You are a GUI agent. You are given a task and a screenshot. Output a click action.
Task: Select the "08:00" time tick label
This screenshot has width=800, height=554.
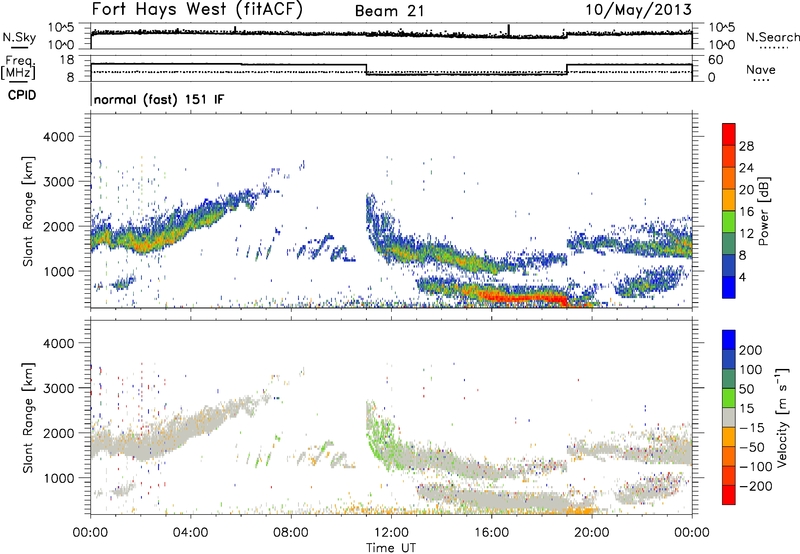click(x=291, y=533)
